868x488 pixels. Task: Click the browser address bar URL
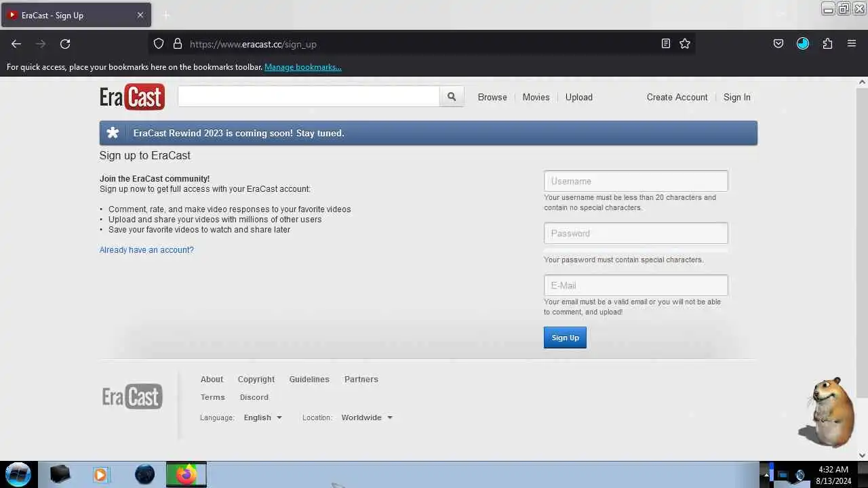pos(420,44)
